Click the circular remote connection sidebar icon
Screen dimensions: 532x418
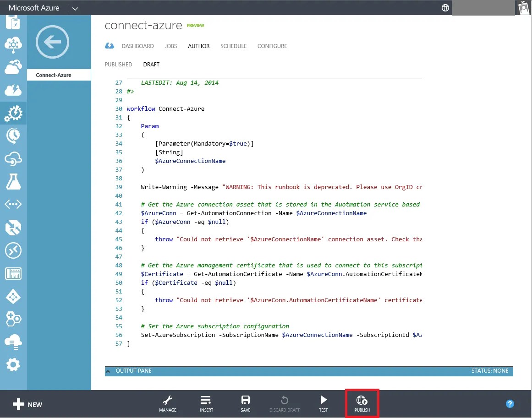click(x=13, y=250)
